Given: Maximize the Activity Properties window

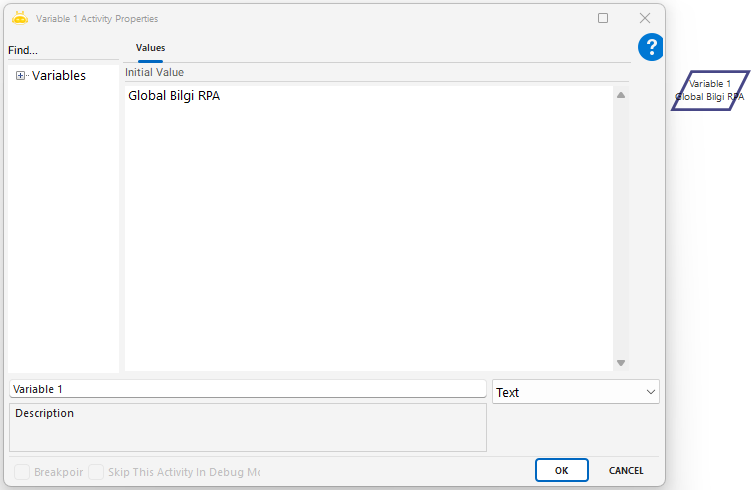Looking at the screenshot, I should tap(603, 18).
